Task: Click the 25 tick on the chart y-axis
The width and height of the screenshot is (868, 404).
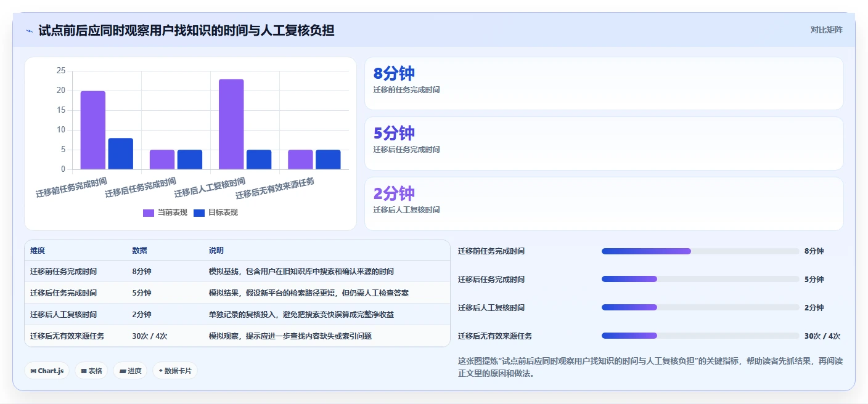Action: point(60,71)
